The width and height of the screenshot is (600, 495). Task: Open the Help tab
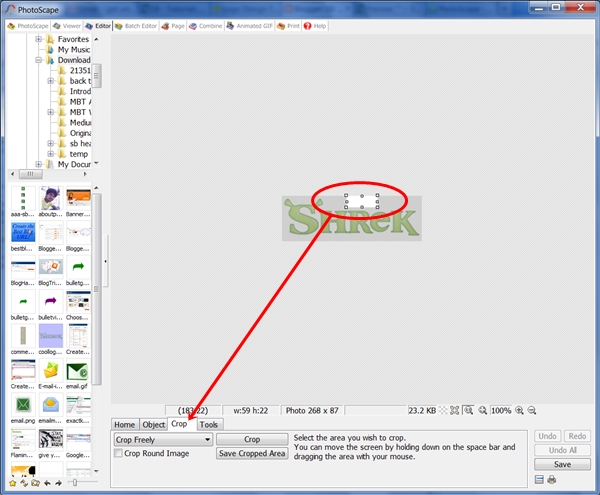point(315,26)
